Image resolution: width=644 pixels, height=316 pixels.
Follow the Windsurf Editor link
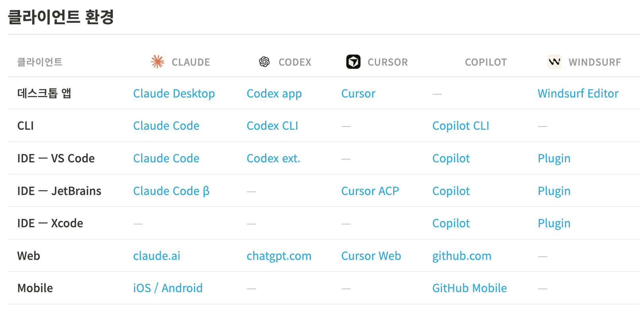click(x=578, y=94)
